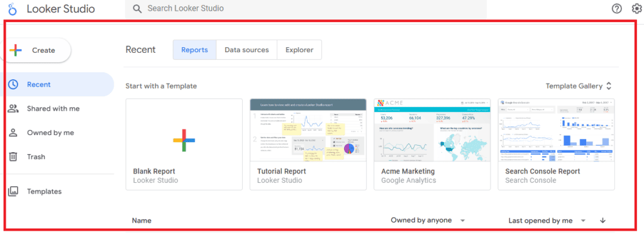
Task: Click the people icon for Shared with me
Action: pos(13,108)
